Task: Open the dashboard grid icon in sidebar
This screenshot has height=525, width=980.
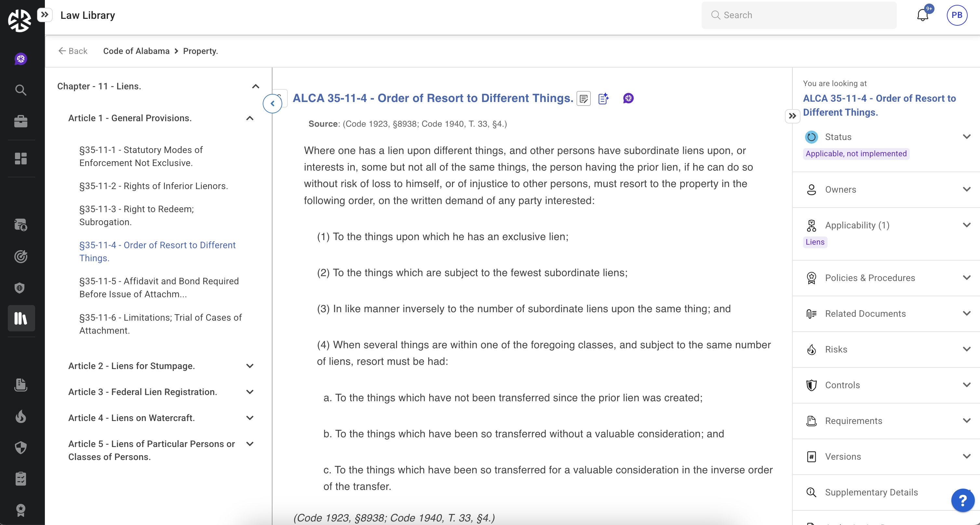Action: [20, 159]
